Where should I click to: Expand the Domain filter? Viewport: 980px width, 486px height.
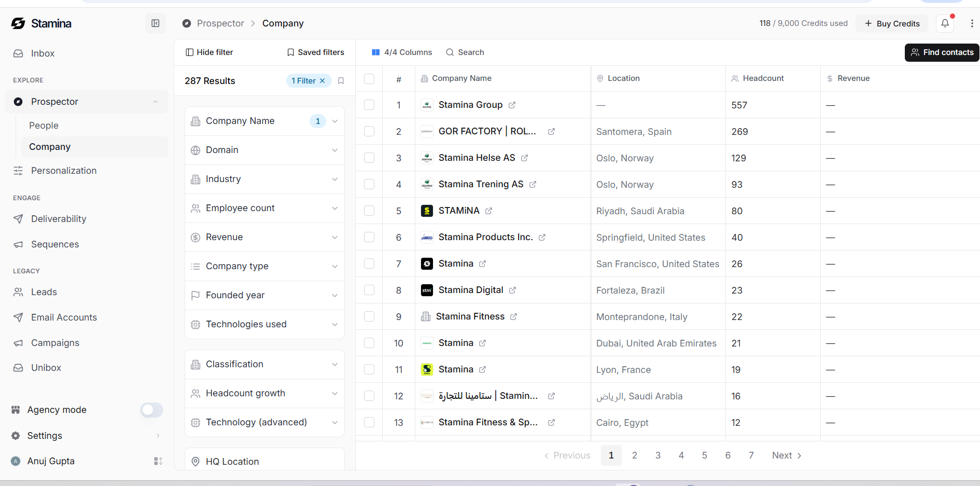click(x=264, y=150)
